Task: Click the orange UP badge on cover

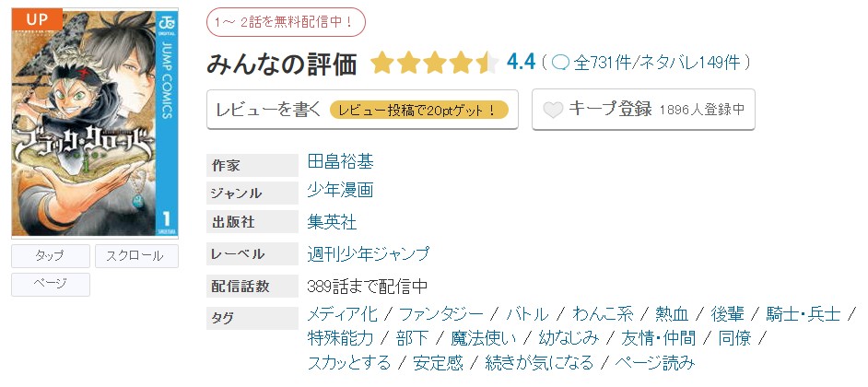Action: pos(39,18)
